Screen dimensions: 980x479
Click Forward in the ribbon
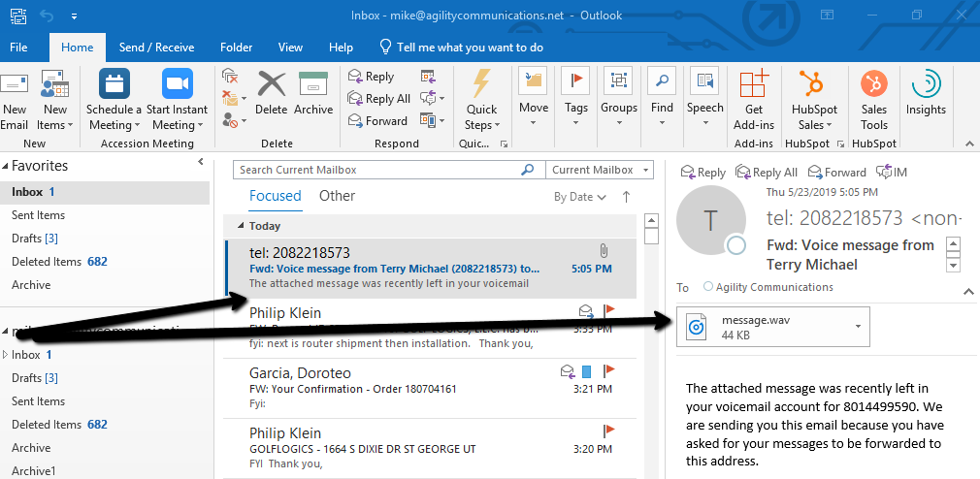point(377,120)
